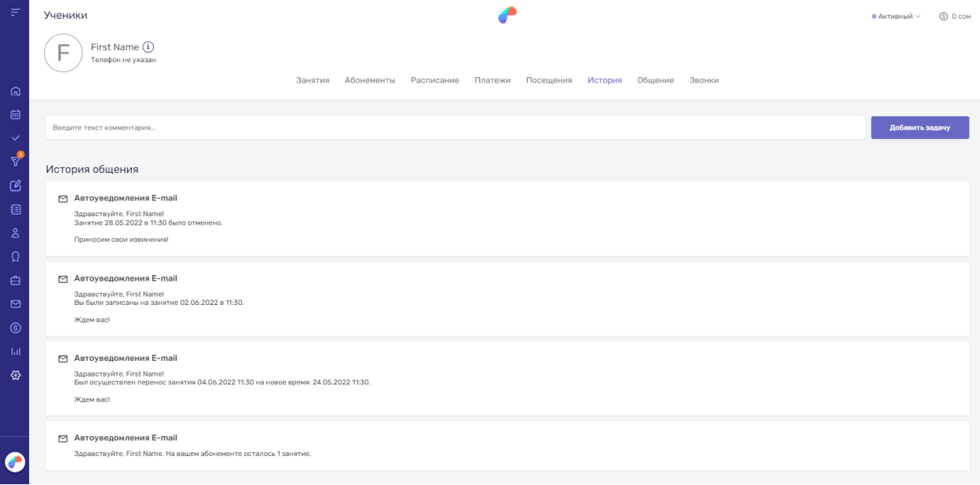980x485 pixels.
Task: Click the dollar coin icon in sidebar
Action: point(14,328)
